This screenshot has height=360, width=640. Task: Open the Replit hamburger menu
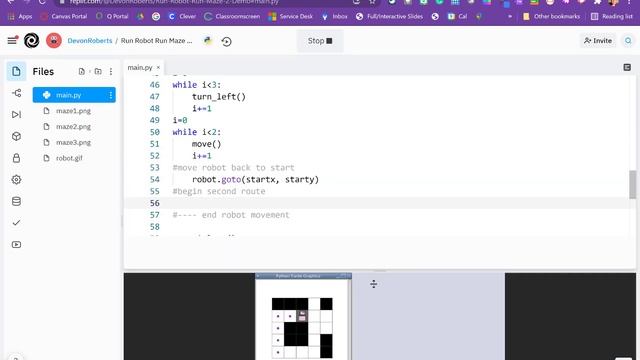pos(12,40)
